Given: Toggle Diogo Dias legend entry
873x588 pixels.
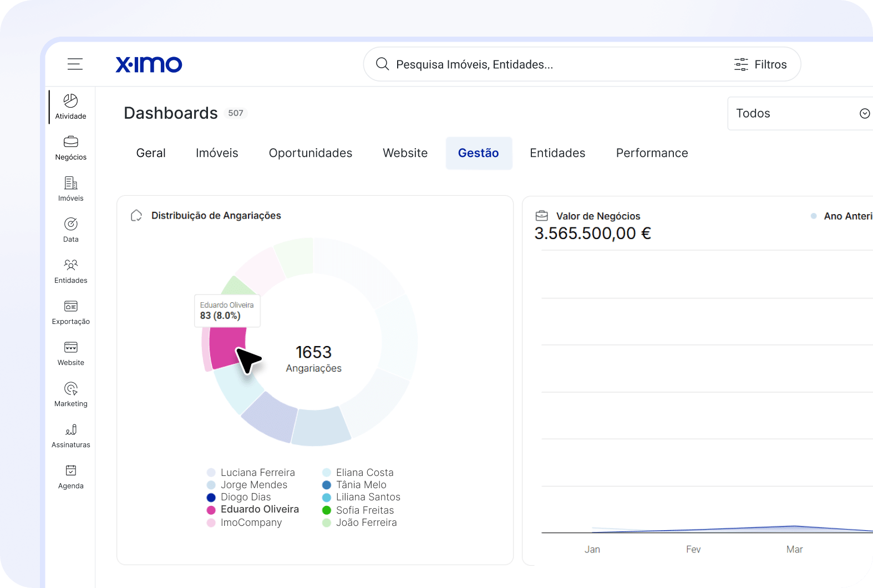Looking at the screenshot, I should 239,497.
